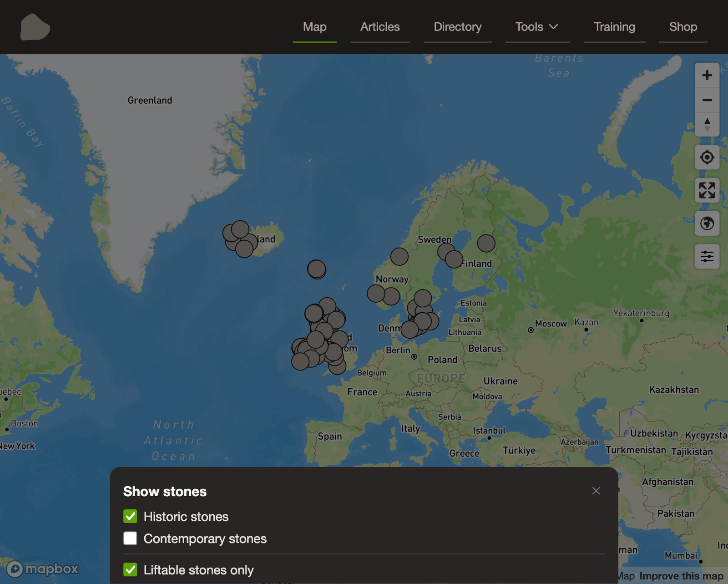This screenshot has height=584, width=728.
Task: Open the Directory section
Action: [x=457, y=27]
